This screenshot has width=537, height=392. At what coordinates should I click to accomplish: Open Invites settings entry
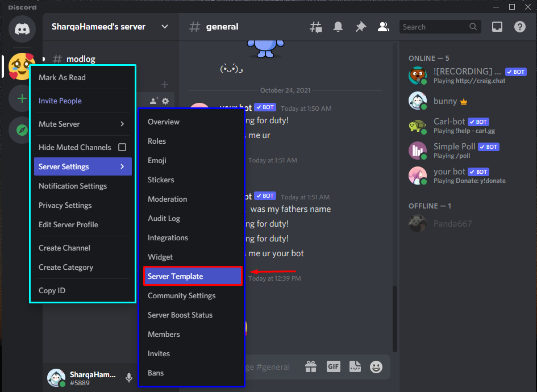pyautogui.click(x=193, y=353)
